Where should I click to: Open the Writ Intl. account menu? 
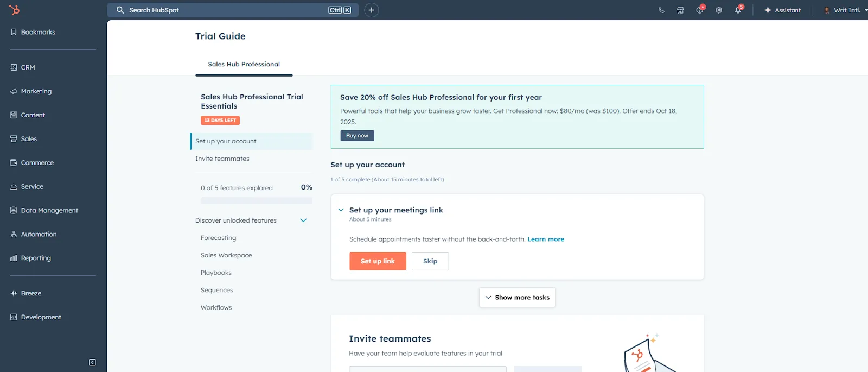tap(845, 10)
